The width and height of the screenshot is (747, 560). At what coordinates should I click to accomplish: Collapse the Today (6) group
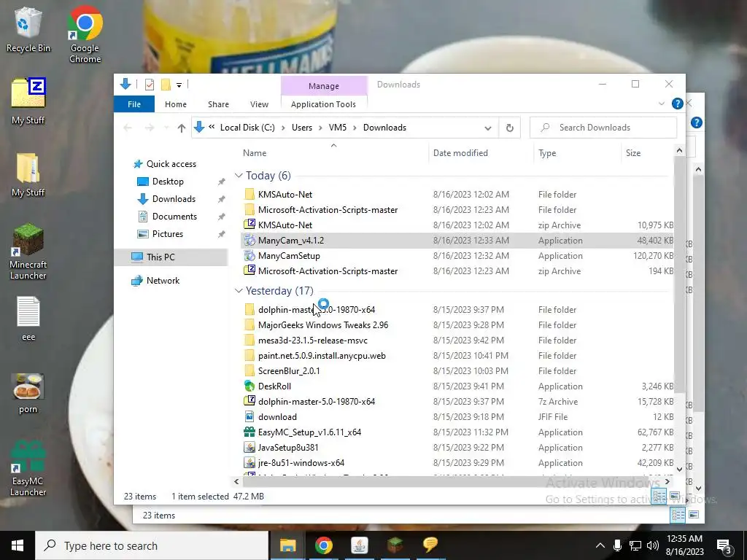pos(239,176)
